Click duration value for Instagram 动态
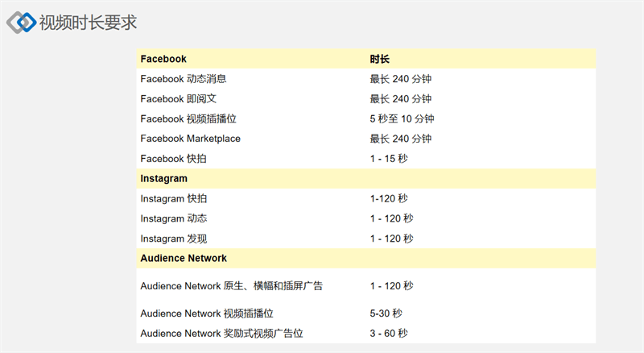This screenshot has height=353, width=644. [x=391, y=218]
